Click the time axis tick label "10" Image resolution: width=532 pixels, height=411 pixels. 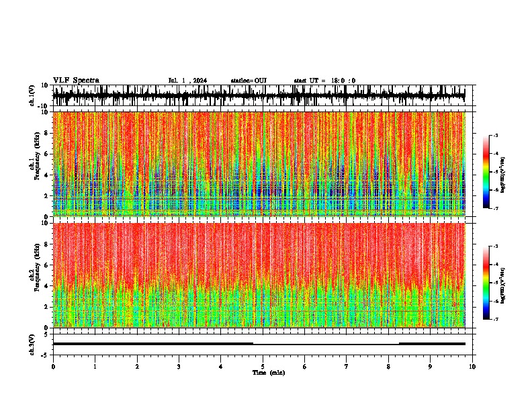tap(472, 367)
